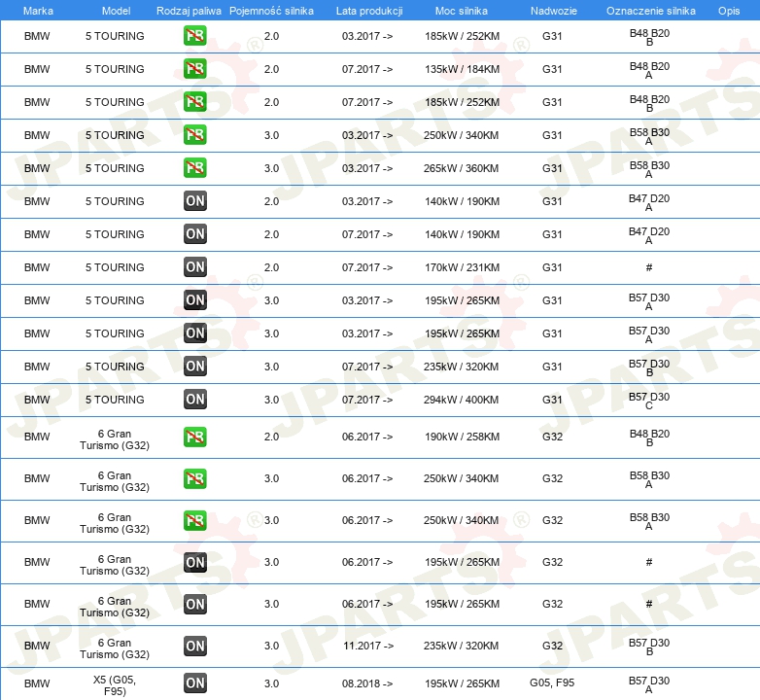Click diesel ON icon in 170kW / 231KM row
760x700 pixels.
195,267
